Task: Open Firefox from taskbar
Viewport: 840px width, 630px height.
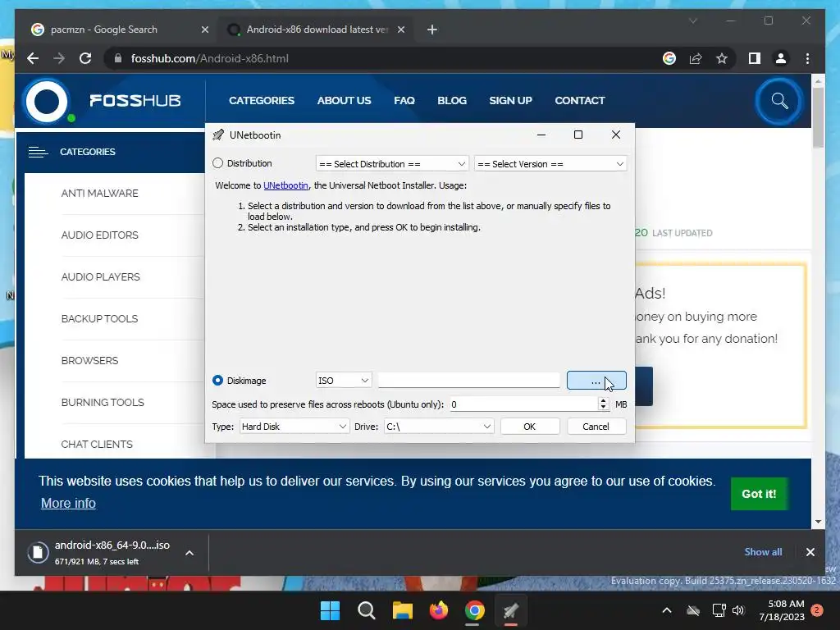Action: (439, 610)
